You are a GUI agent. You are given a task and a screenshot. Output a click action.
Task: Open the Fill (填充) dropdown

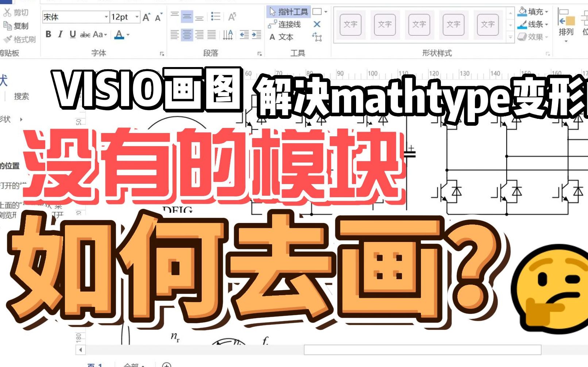tap(533, 12)
